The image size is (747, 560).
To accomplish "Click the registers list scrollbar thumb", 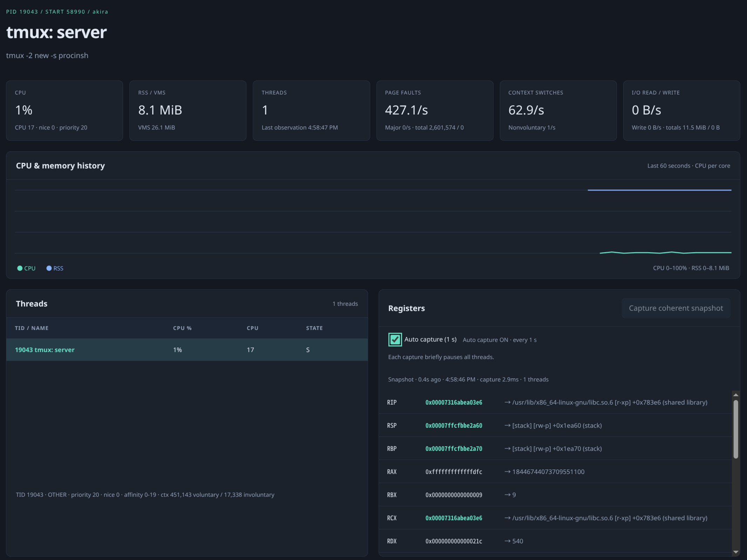I will pyautogui.click(x=736, y=429).
